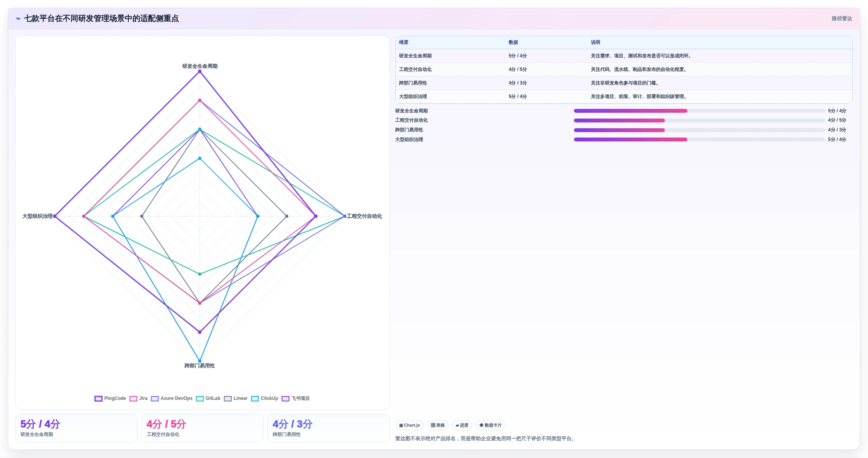Hide the 飞书项目 series via its legend label

[x=300, y=398]
